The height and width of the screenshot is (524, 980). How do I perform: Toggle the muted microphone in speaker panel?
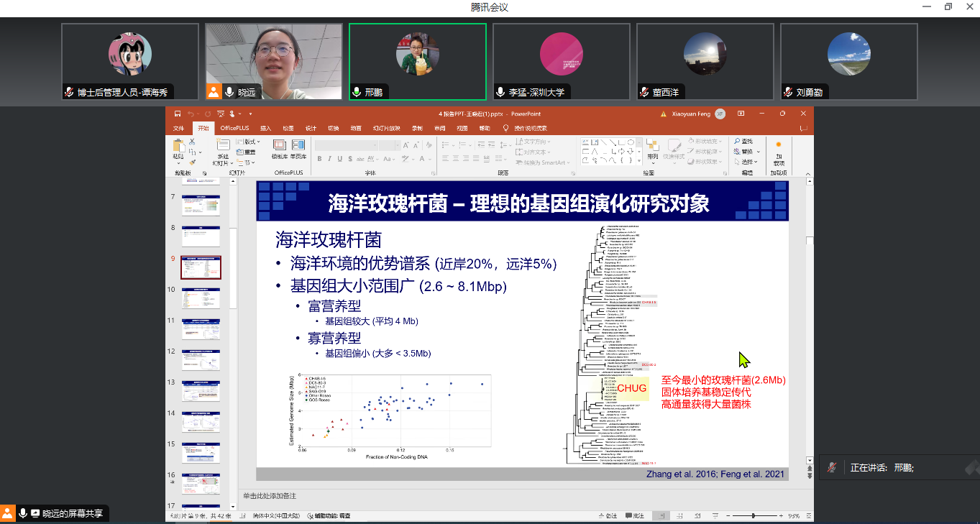point(831,467)
